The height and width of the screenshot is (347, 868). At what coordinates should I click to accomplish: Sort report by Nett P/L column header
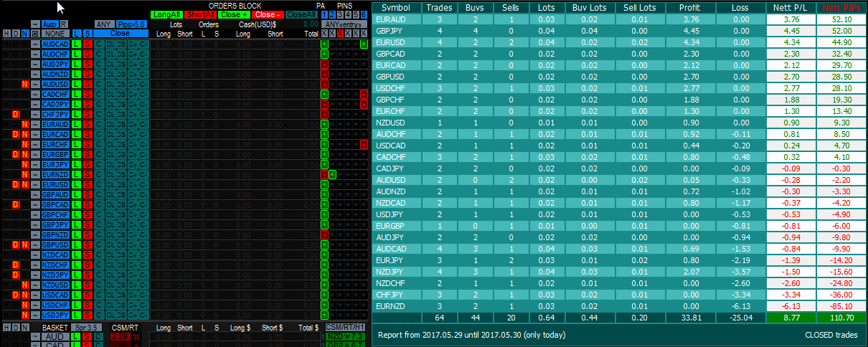(x=791, y=7)
